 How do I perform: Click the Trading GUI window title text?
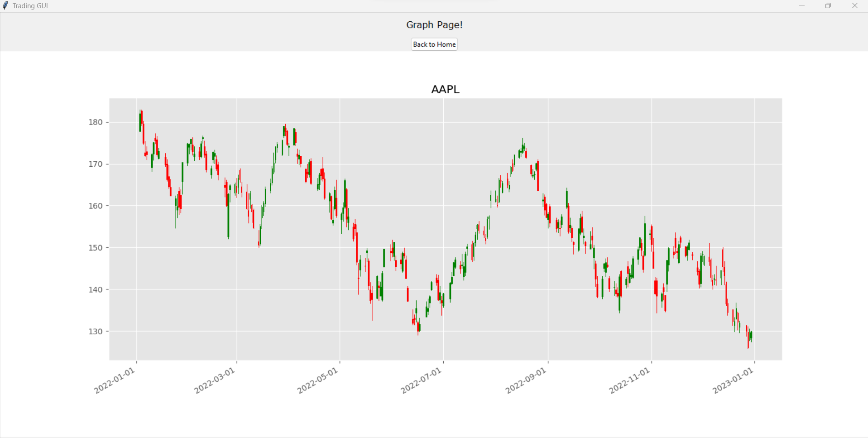(30, 6)
